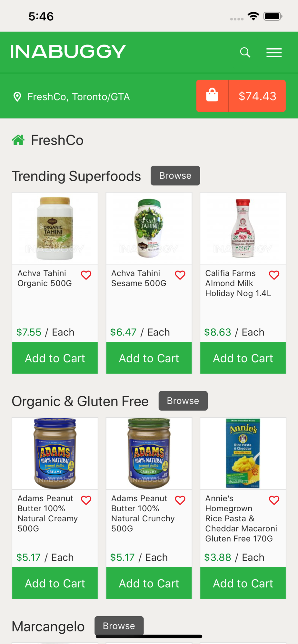The width and height of the screenshot is (298, 644).
Task: Tap the location pin icon
Action: click(17, 97)
